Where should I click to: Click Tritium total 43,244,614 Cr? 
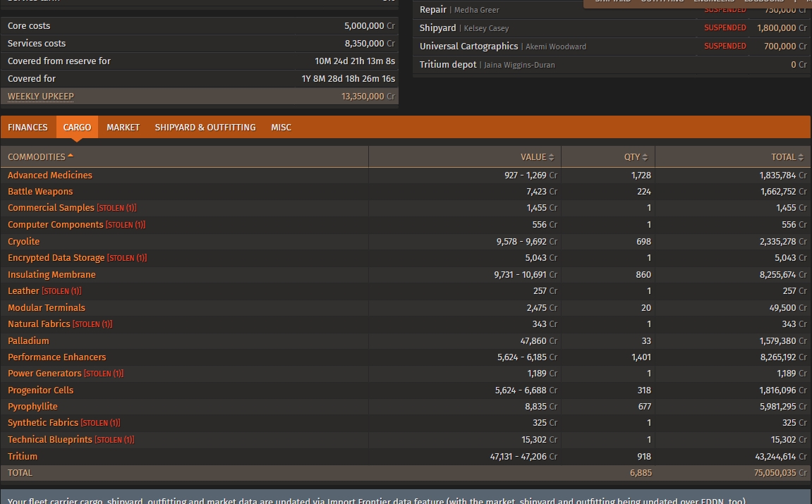(781, 456)
